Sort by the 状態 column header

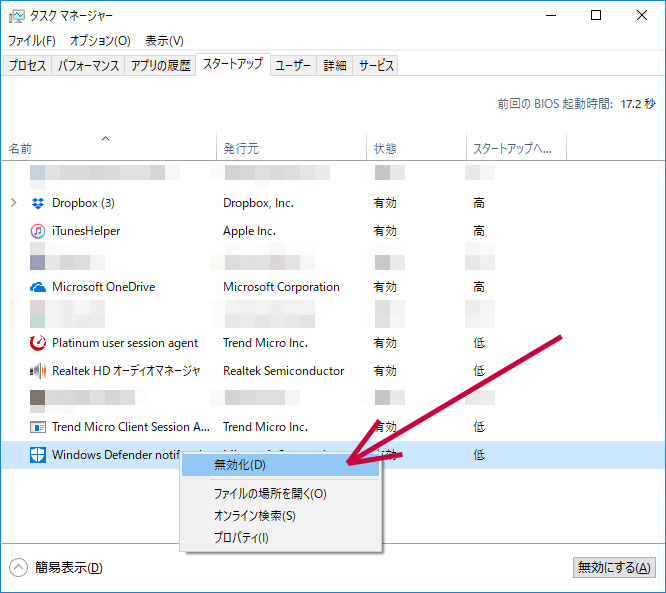pos(416,147)
